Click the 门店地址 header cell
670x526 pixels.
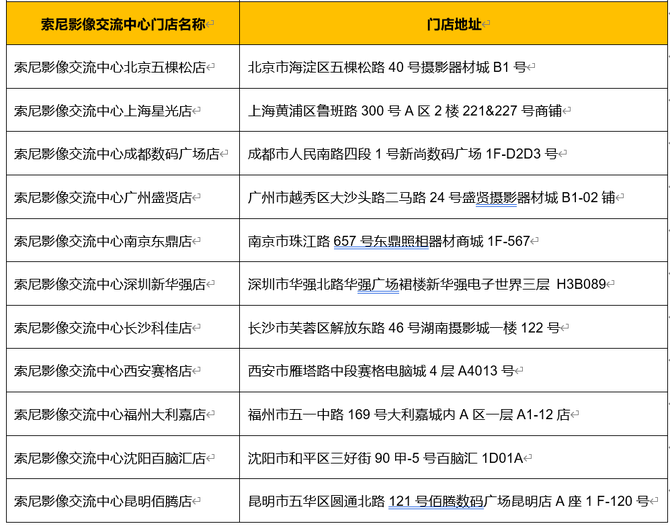pos(454,24)
